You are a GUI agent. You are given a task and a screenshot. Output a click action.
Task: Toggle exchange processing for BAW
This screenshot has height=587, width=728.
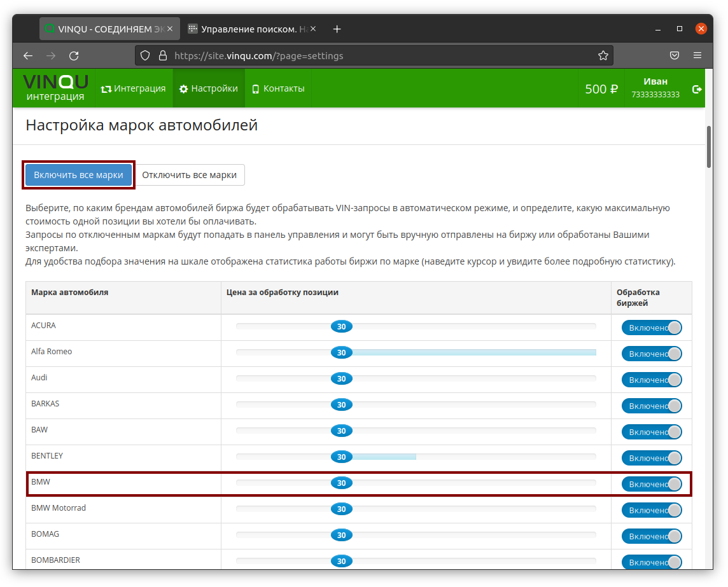(652, 432)
